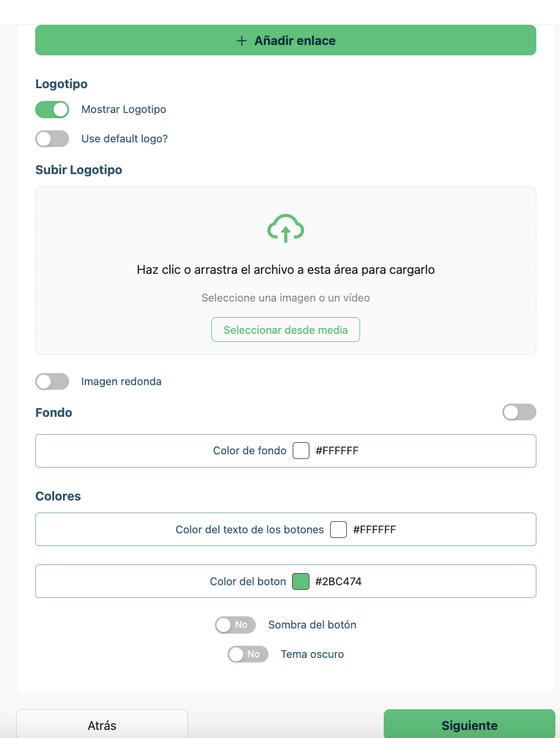Click the Mostrar Logotipo label

point(124,110)
